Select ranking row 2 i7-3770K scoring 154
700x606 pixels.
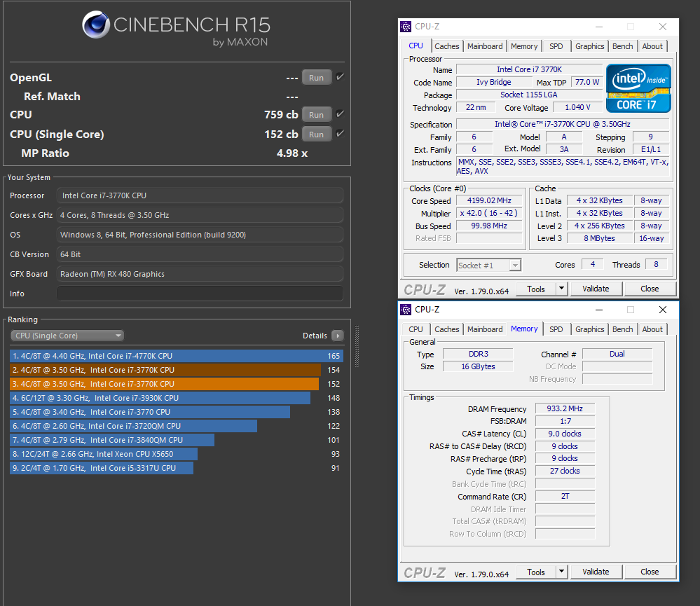click(177, 370)
